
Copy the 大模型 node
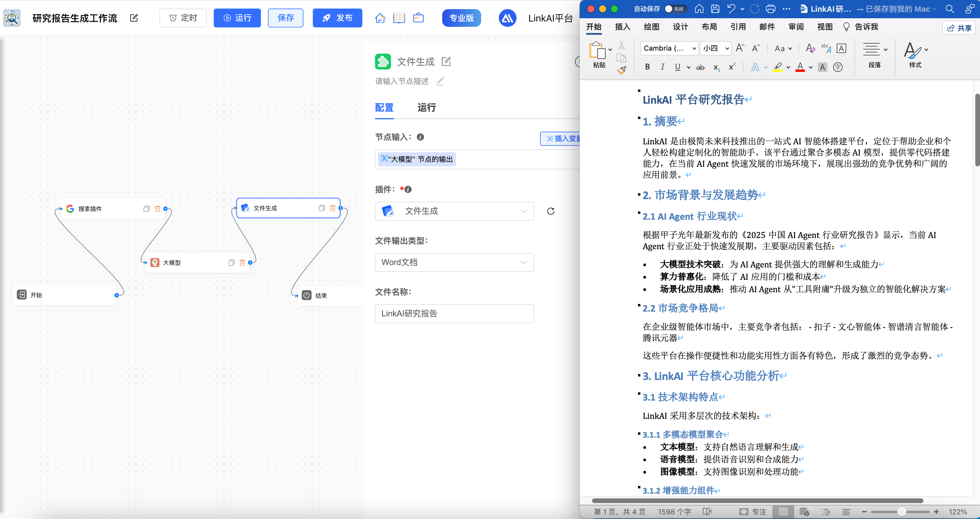coord(231,263)
